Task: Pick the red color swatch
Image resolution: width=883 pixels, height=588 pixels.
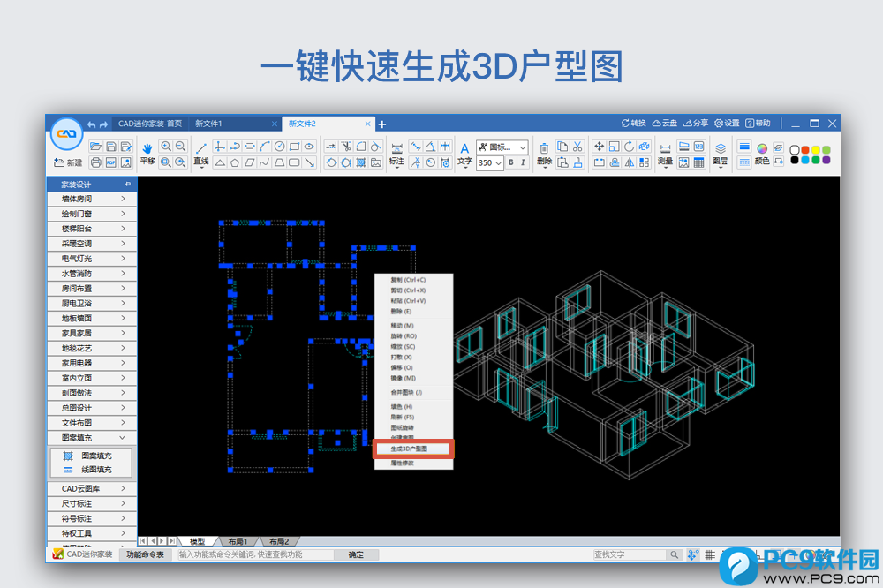Action: pos(805,150)
